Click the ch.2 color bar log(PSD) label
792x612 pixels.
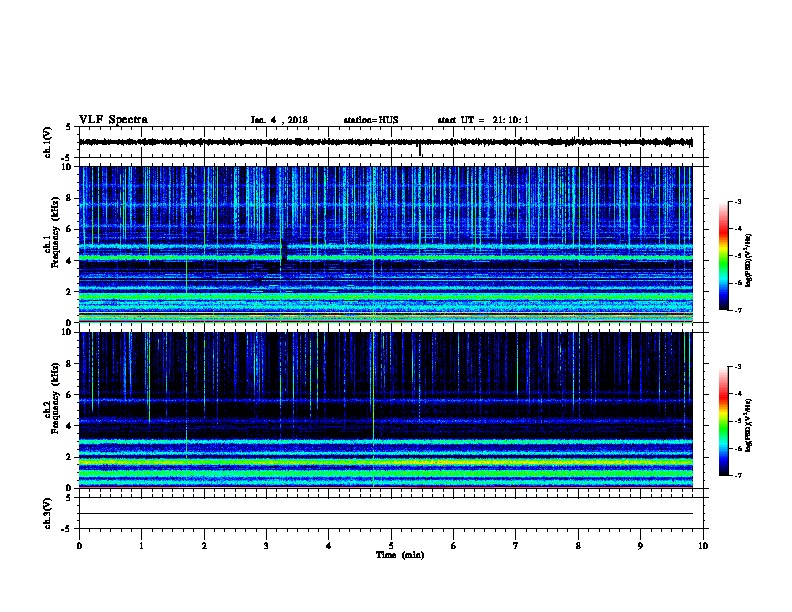[749, 426]
